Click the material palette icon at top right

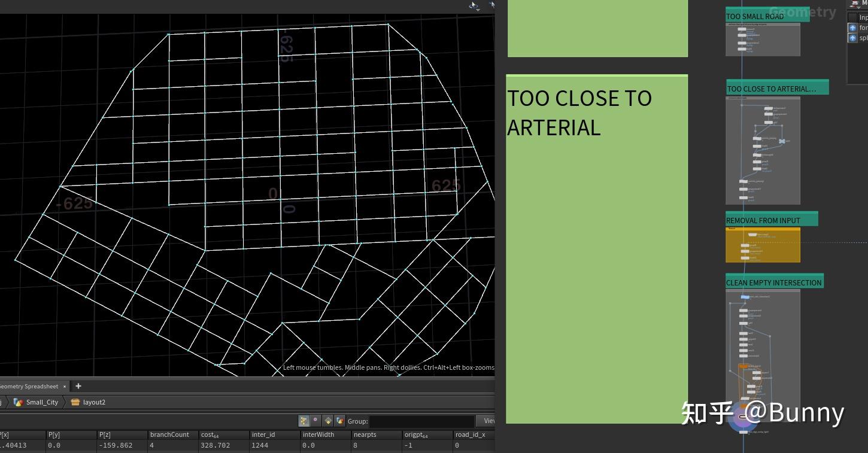855,4
